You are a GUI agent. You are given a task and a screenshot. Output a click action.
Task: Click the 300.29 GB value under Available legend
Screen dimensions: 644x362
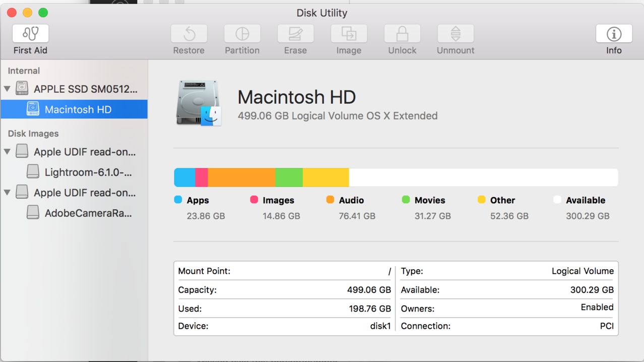coord(588,216)
